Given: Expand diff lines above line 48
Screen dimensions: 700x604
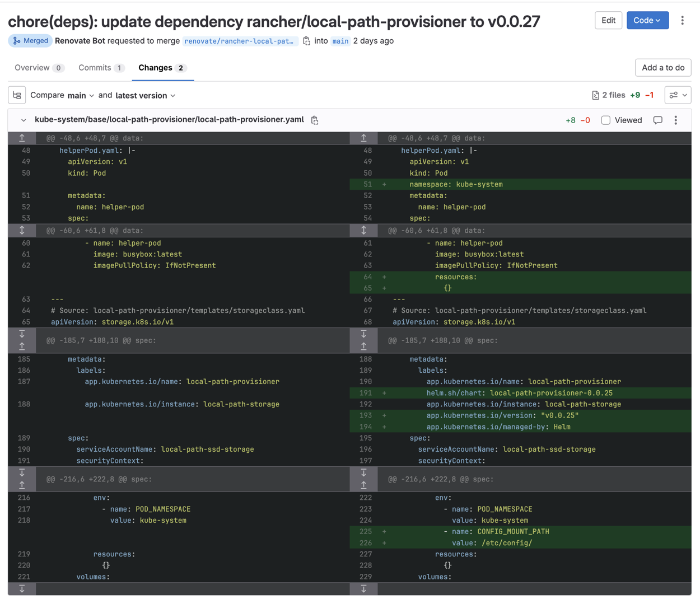Looking at the screenshot, I should tap(22, 137).
